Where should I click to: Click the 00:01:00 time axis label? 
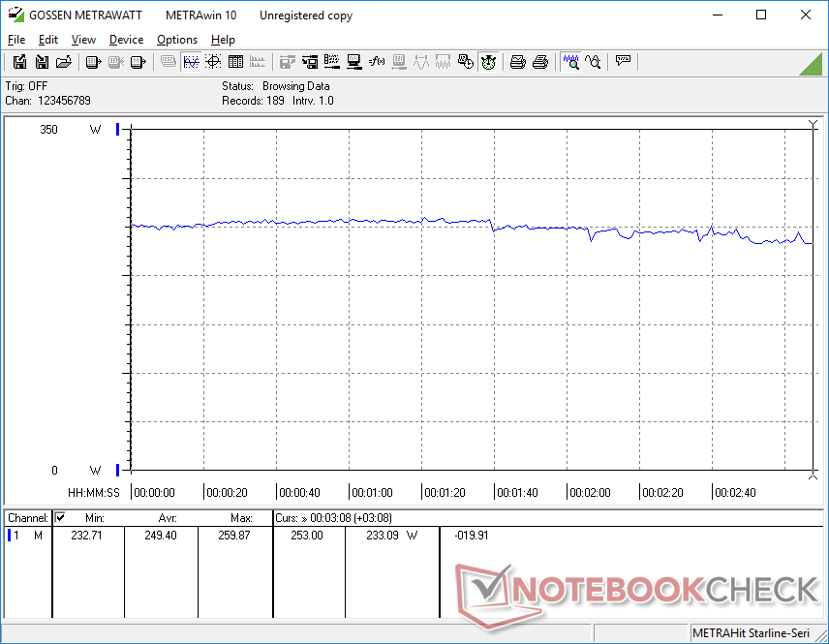372,492
